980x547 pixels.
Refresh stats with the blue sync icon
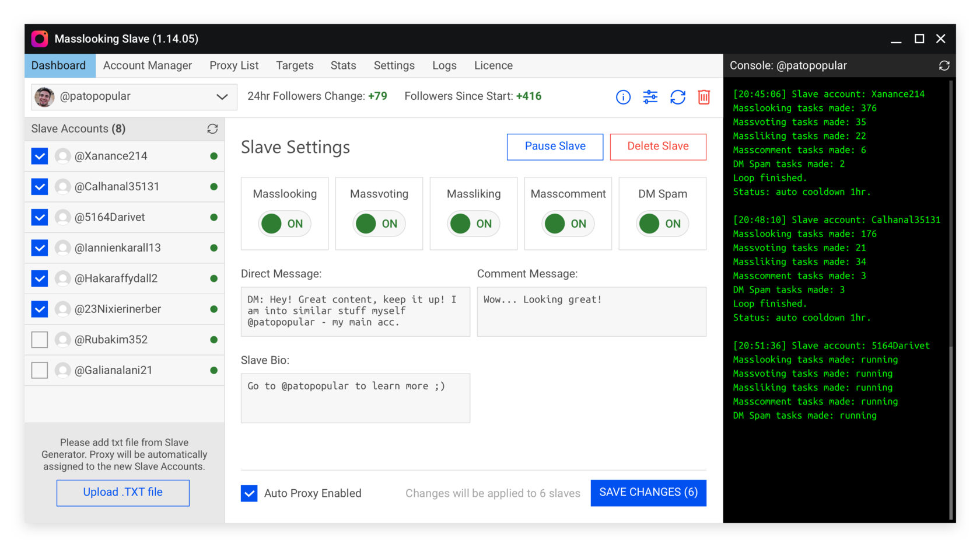(x=678, y=97)
